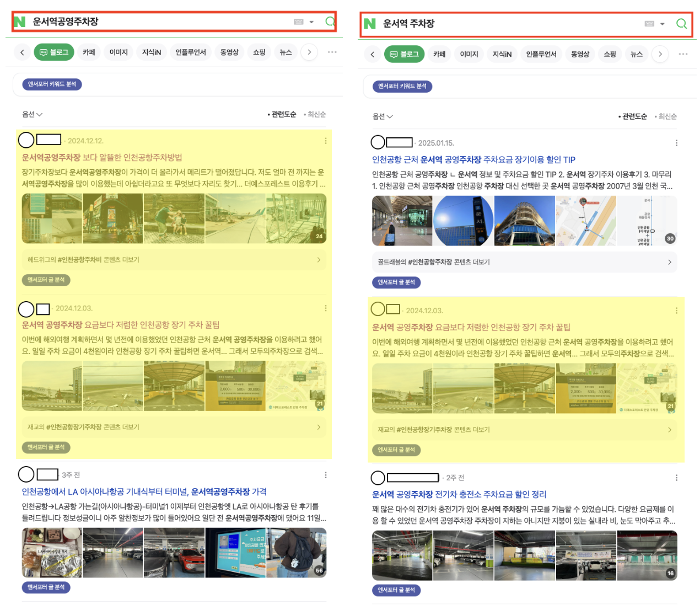Click 엔서포터 글 분석 under right 2주 전 post

coord(396,590)
